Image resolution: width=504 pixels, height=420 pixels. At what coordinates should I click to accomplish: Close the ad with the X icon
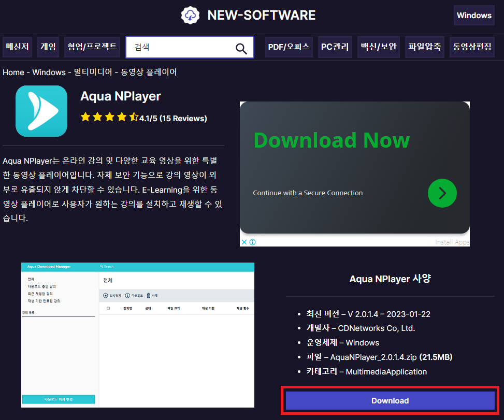click(x=244, y=242)
